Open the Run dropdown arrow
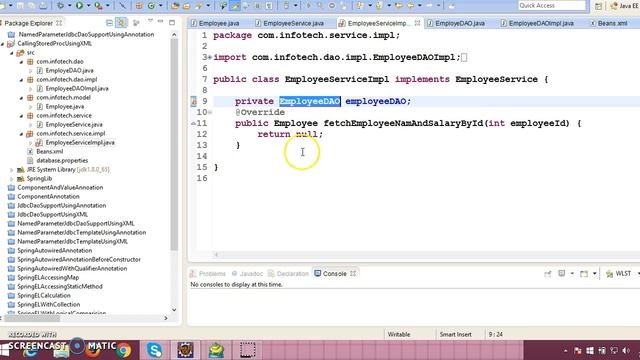Image resolution: width=640 pixels, height=360 pixels. pyautogui.click(x=88, y=6)
